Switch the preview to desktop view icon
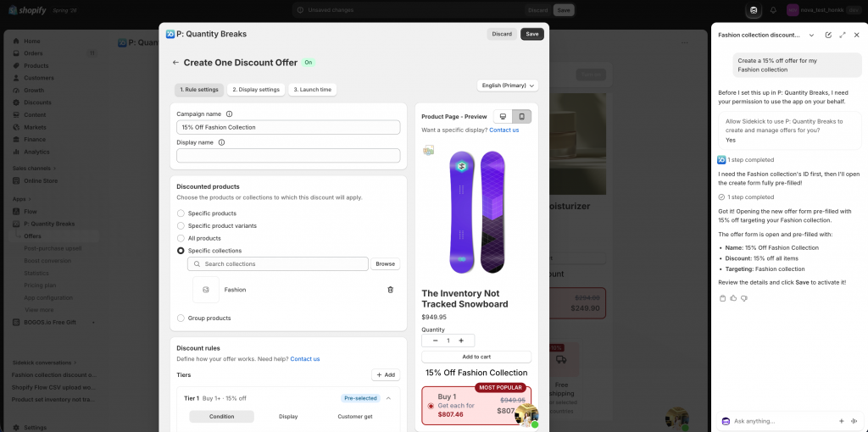 503,116
